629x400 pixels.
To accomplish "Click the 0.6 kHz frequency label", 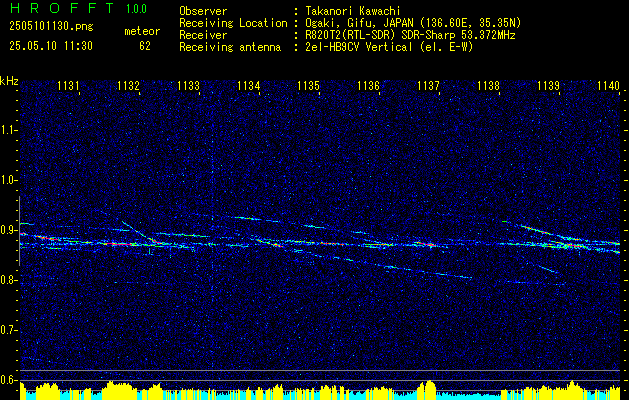I will pyautogui.click(x=7, y=380).
